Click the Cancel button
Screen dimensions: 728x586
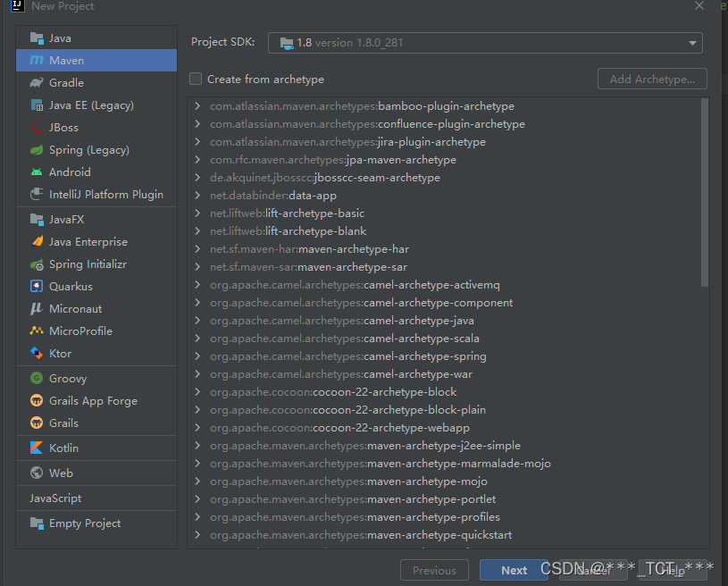click(593, 570)
